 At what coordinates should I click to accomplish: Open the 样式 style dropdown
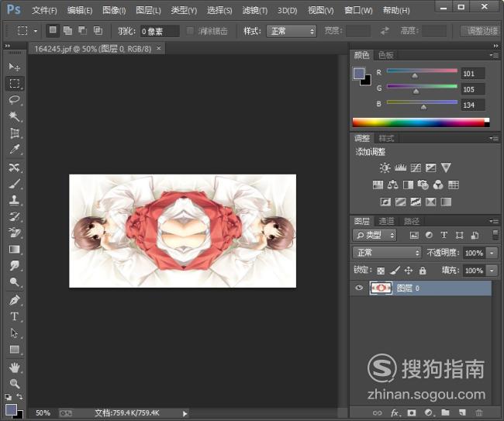tap(292, 31)
